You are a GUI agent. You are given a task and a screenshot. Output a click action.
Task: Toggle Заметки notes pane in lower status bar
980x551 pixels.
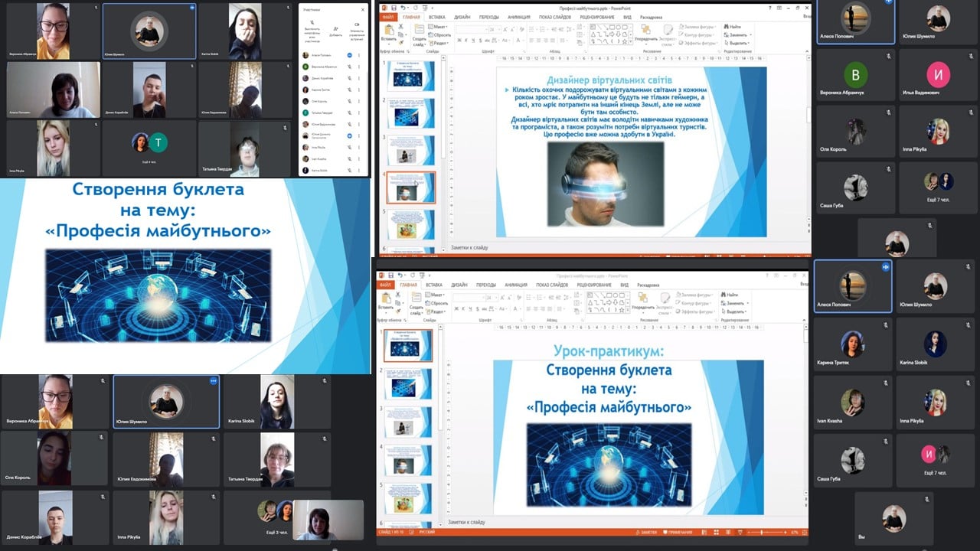click(x=648, y=532)
